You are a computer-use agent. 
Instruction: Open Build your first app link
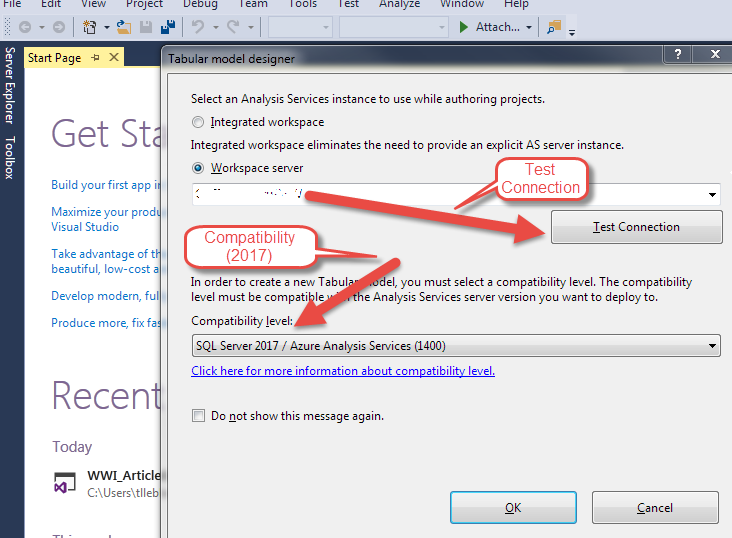coord(106,185)
